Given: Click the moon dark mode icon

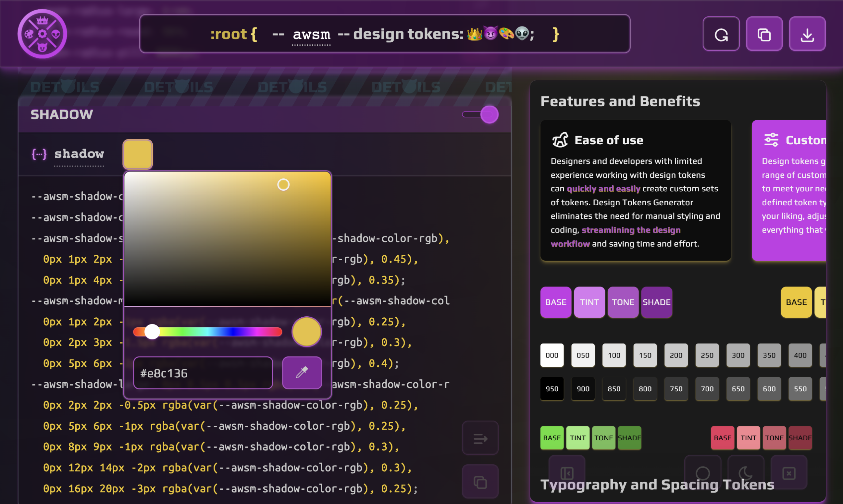Looking at the screenshot, I should click(746, 473).
